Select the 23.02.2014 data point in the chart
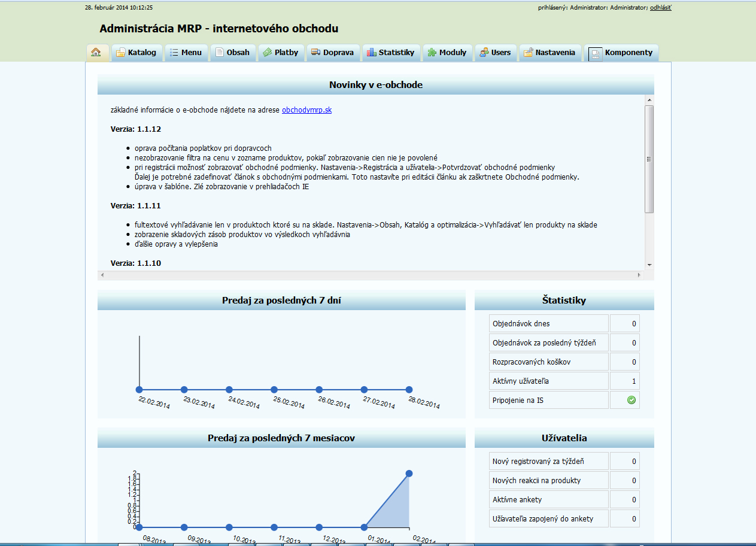The image size is (756, 546). [x=184, y=390]
